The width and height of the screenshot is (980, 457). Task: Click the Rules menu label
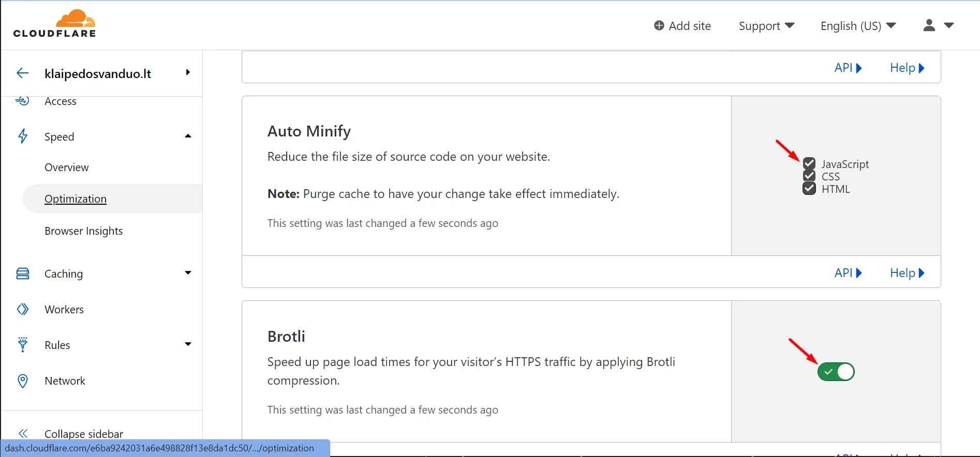click(57, 345)
